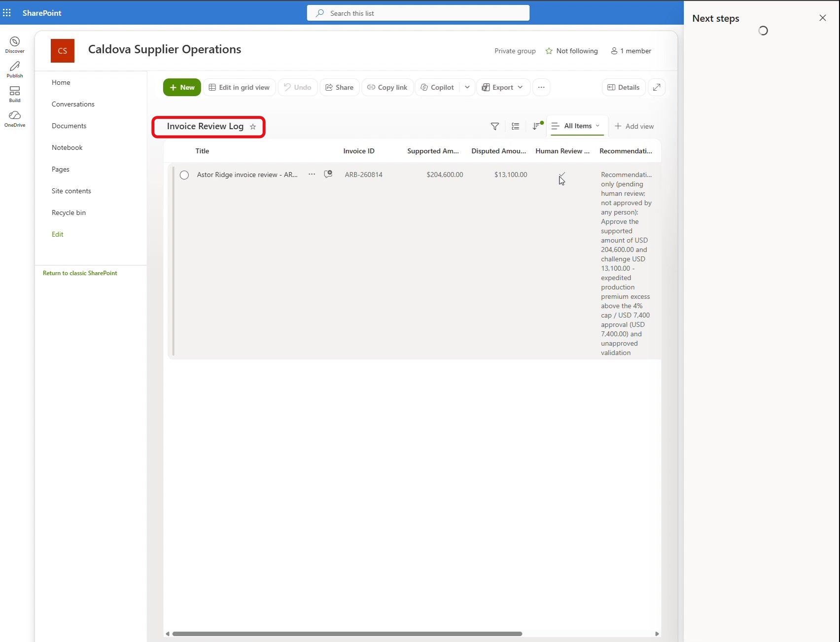Open the SharePoint app launcher waffle

pyautogui.click(x=7, y=13)
